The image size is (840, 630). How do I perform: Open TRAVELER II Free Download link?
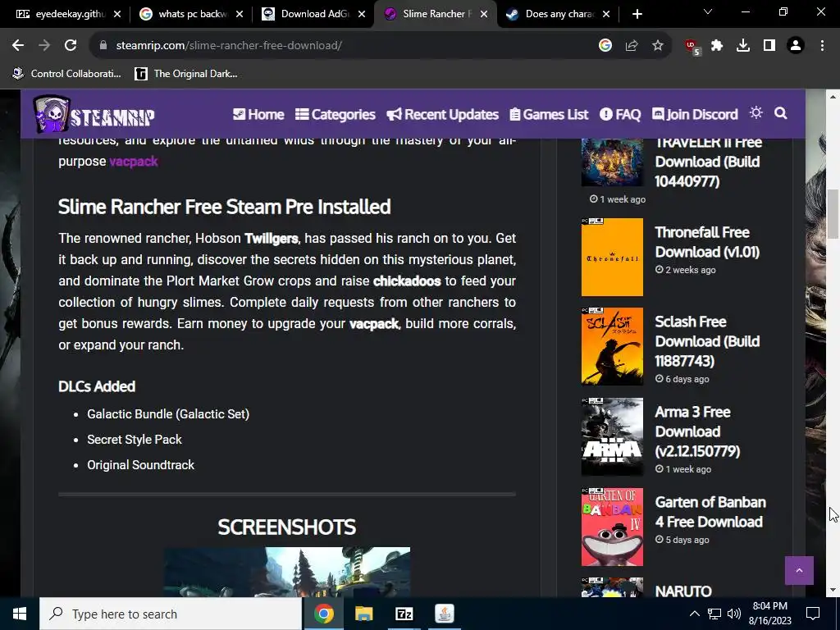coord(708,162)
